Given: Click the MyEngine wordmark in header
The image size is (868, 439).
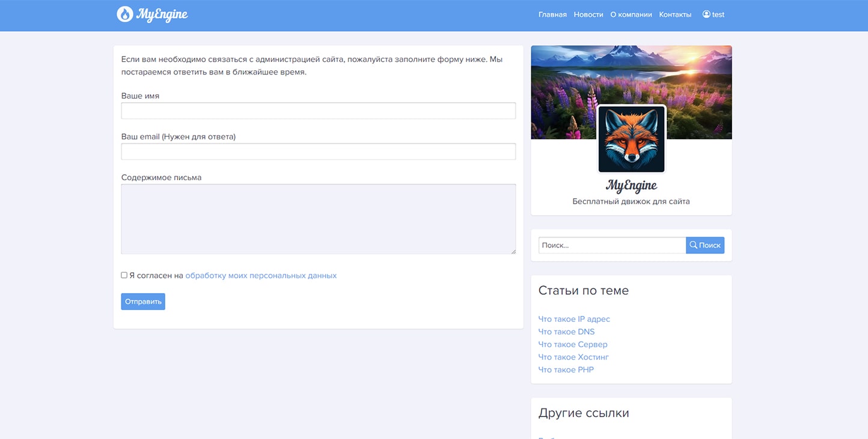Looking at the screenshot, I should [162, 15].
